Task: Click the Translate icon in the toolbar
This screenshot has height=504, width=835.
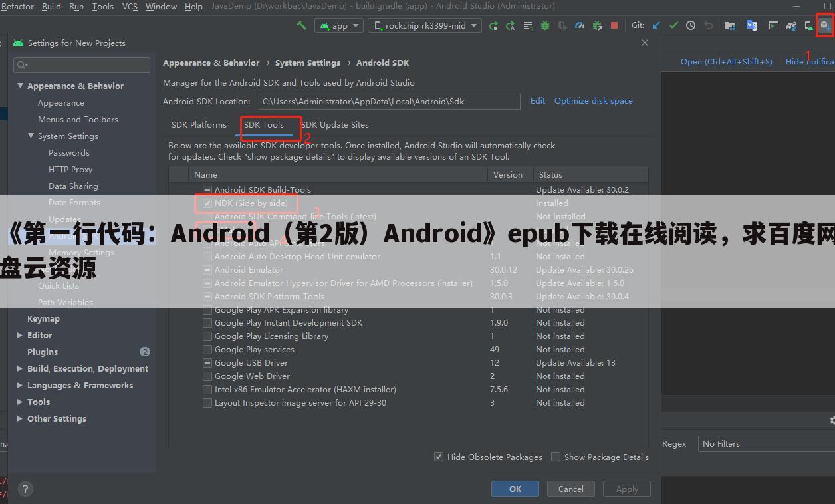Action: (x=752, y=26)
